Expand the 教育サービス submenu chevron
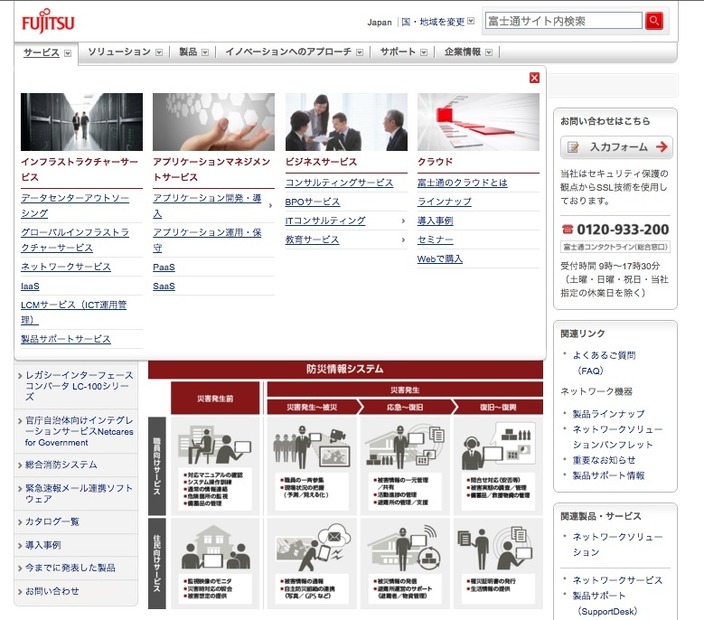 [x=403, y=240]
